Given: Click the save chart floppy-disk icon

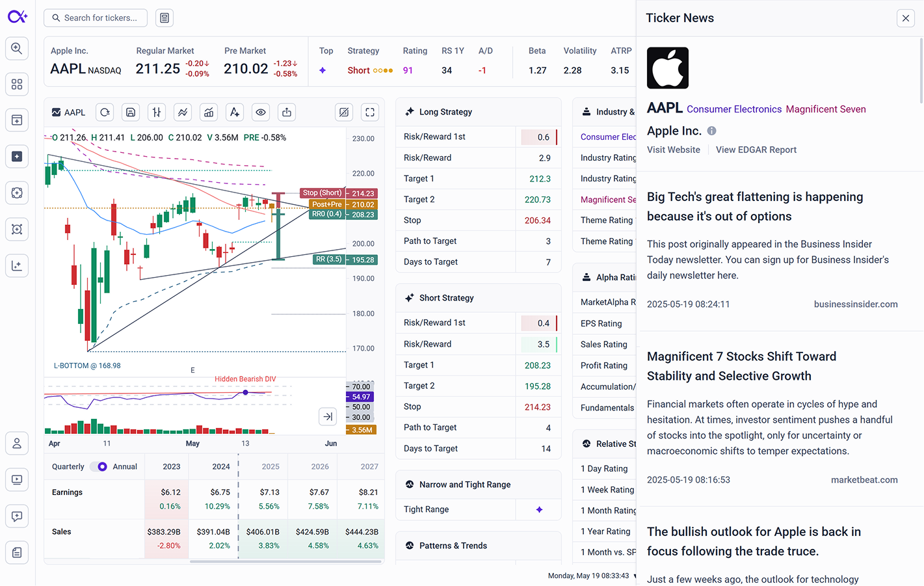Looking at the screenshot, I should [131, 113].
